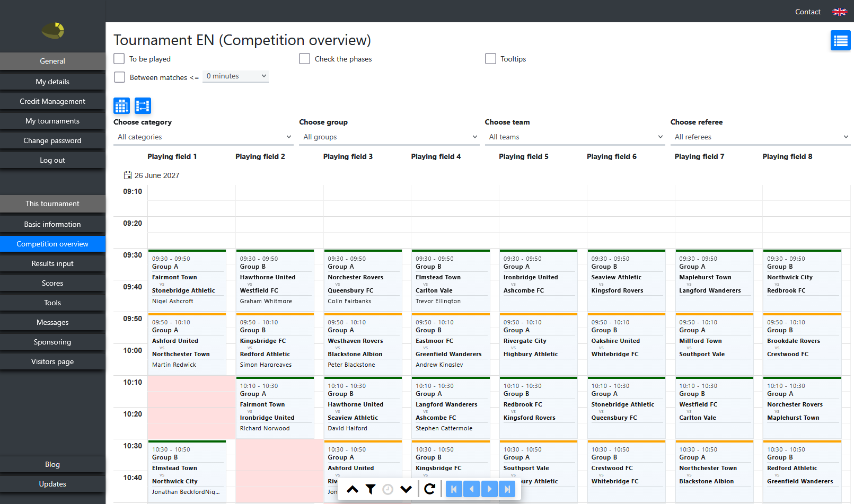Go to the previous page arrow button
This screenshot has width=854, height=504.
471,489
